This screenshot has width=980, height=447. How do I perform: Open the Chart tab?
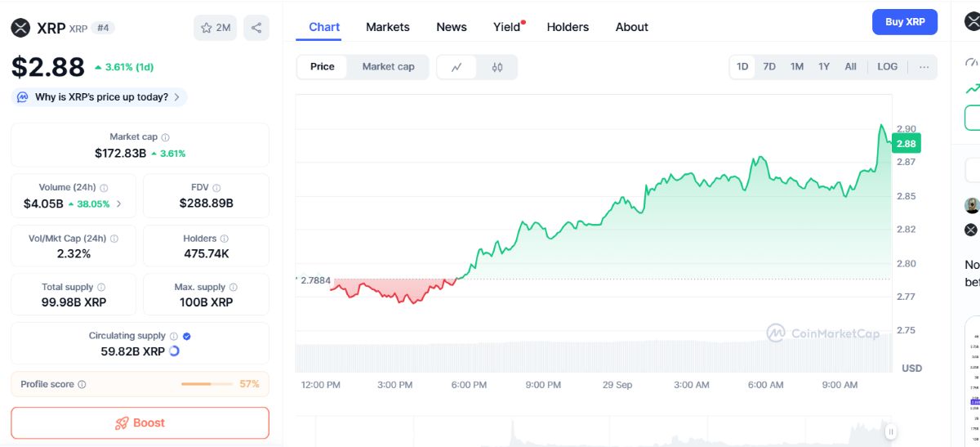[324, 27]
